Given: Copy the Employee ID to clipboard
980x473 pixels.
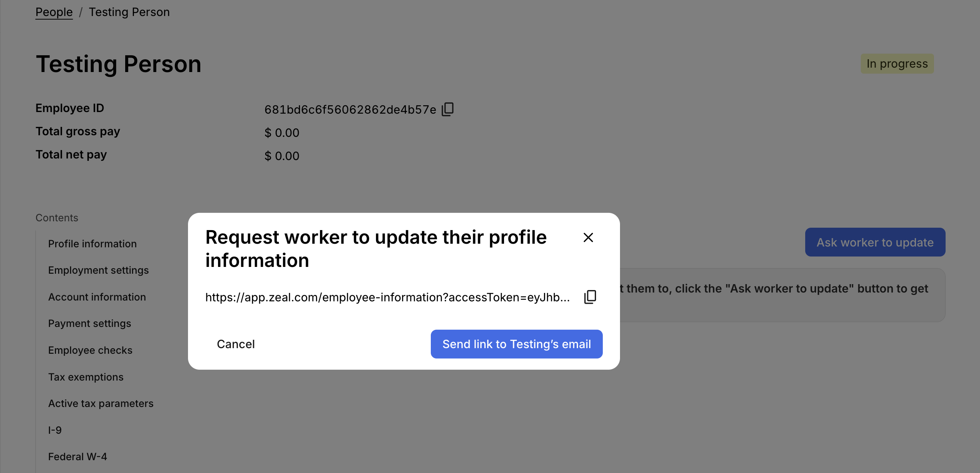Looking at the screenshot, I should (448, 109).
